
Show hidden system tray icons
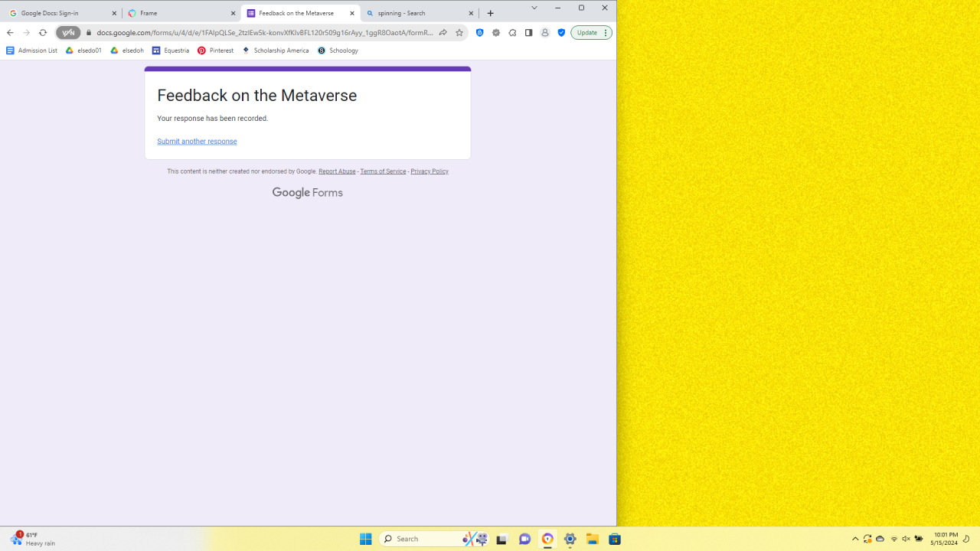(x=855, y=539)
